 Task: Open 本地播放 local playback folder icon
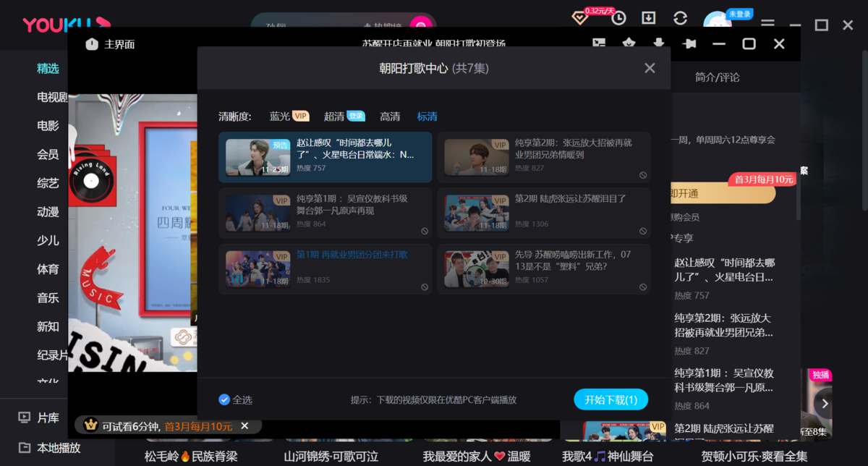coord(25,448)
